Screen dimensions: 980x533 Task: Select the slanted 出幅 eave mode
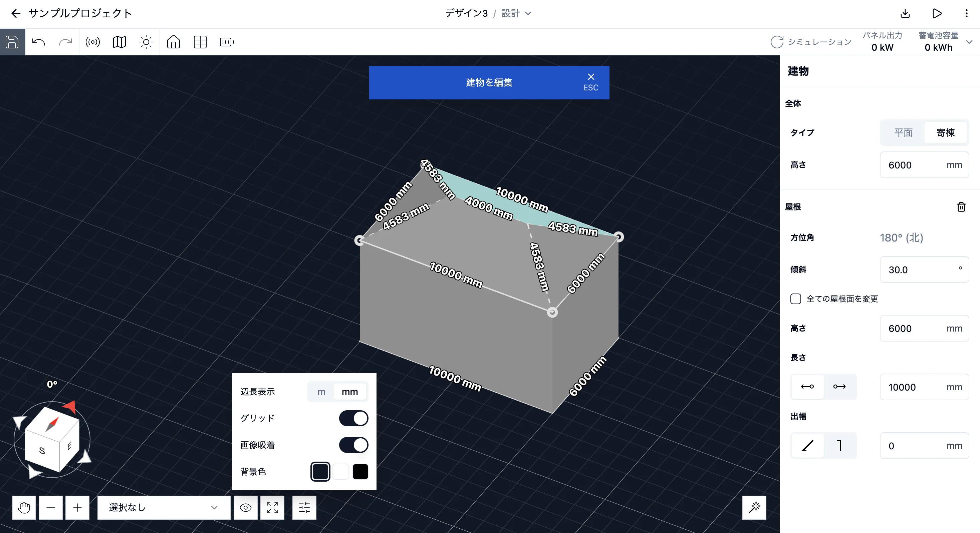pyautogui.click(x=807, y=446)
